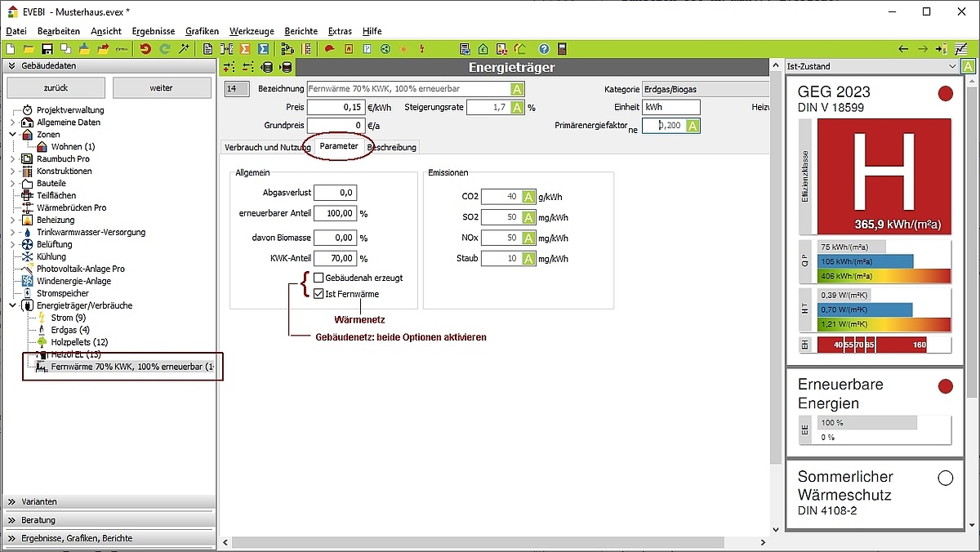Image resolution: width=980 pixels, height=552 pixels.
Task: Click the orange sigma calculation icon
Action: click(x=245, y=49)
